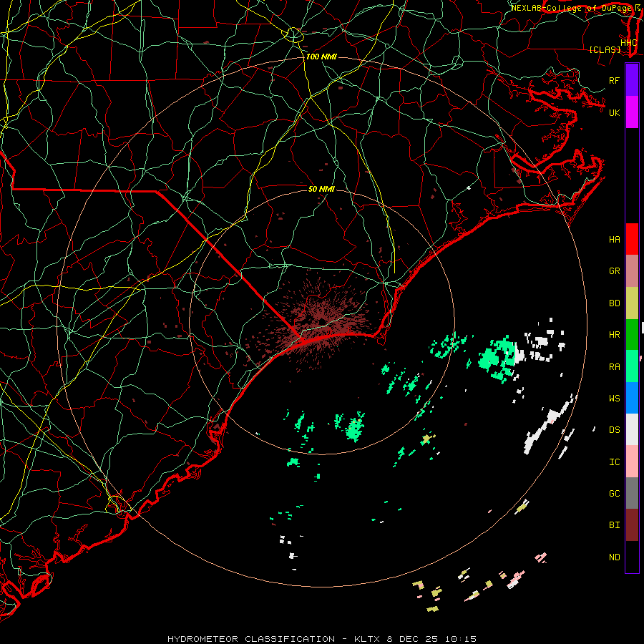This screenshot has width=644, height=644.
Task: Click the NEXLAB-College of DuPage credit
Action: point(571,8)
